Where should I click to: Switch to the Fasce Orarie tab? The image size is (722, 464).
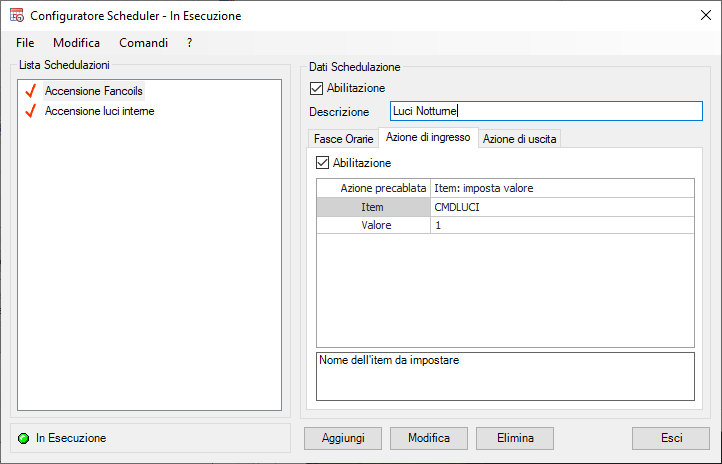pyautogui.click(x=343, y=139)
